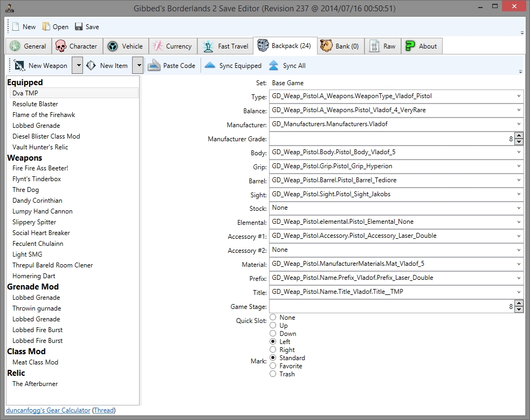Select the Favorite mark radio button
This screenshot has width=530, height=420.
tap(273, 366)
